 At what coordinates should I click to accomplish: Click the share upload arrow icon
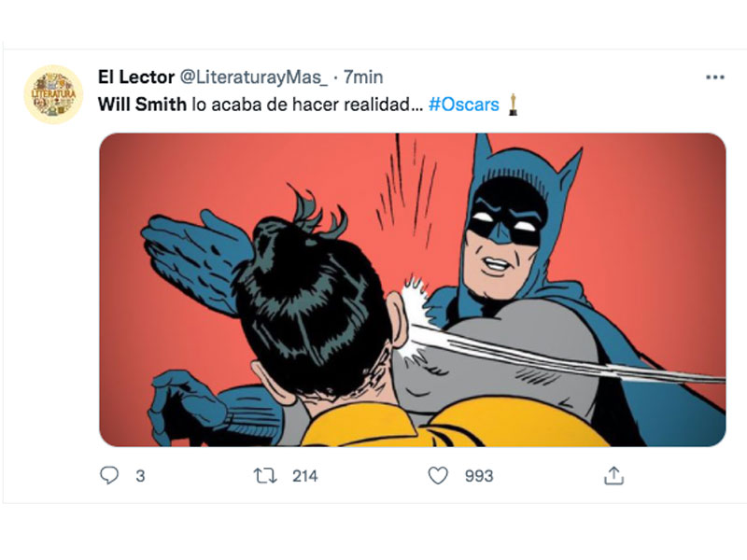(x=613, y=476)
